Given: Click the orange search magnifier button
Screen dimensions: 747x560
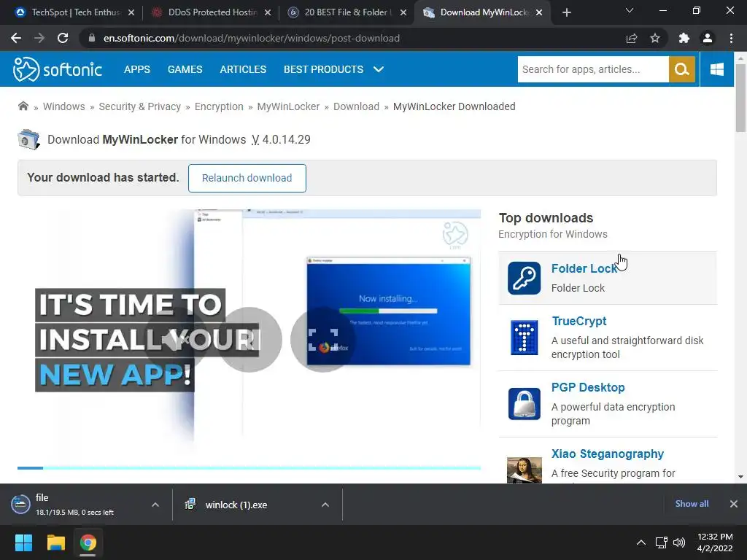Looking at the screenshot, I should click(682, 69).
